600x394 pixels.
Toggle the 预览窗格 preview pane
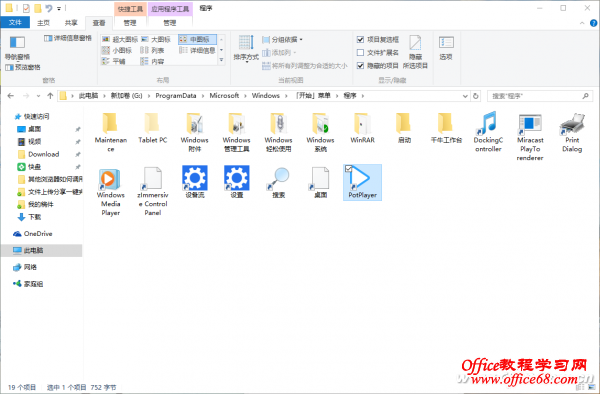(23, 67)
